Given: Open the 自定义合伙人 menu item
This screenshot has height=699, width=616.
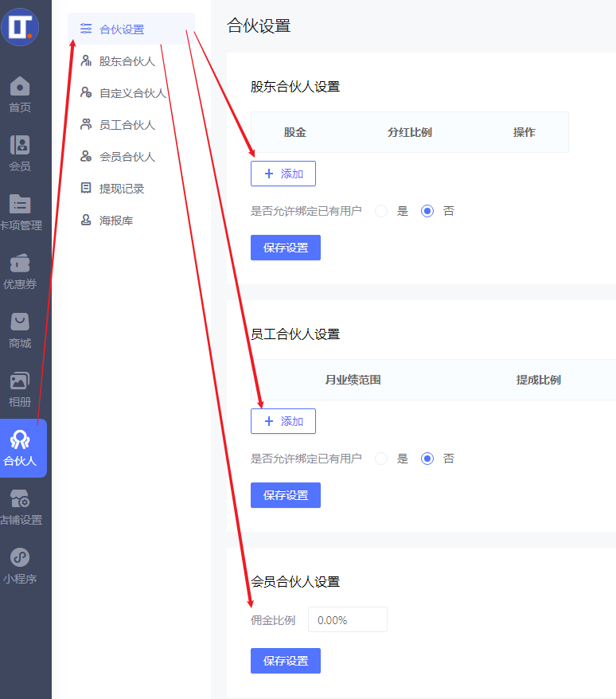Looking at the screenshot, I should point(131,92).
